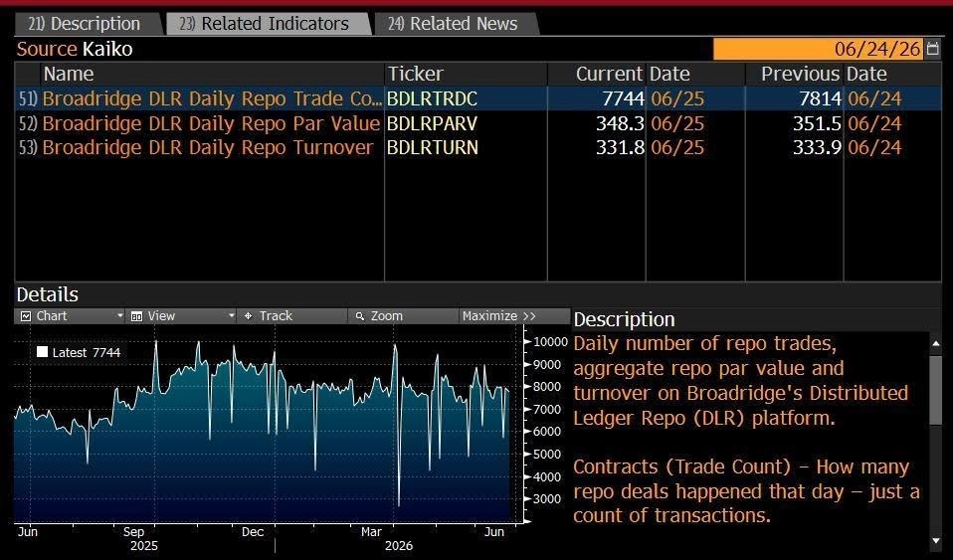Select the BDLRPARV ticker
The image size is (953, 560).
(x=432, y=123)
